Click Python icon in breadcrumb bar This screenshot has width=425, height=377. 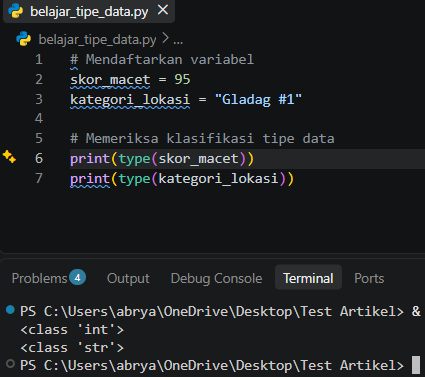(x=24, y=39)
